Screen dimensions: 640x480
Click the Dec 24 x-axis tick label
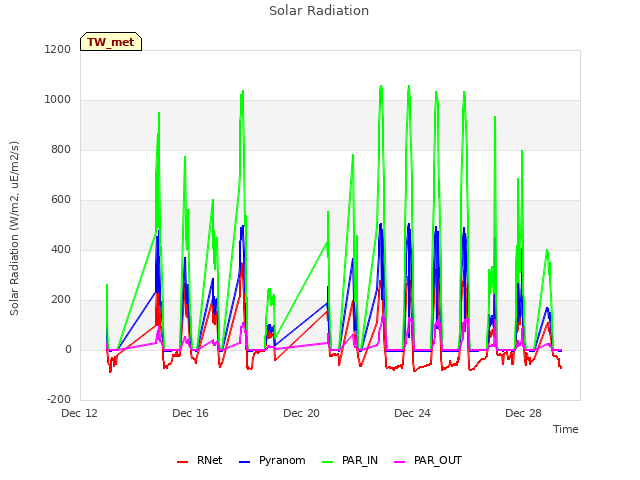pyautogui.click(x=413, y=413)
